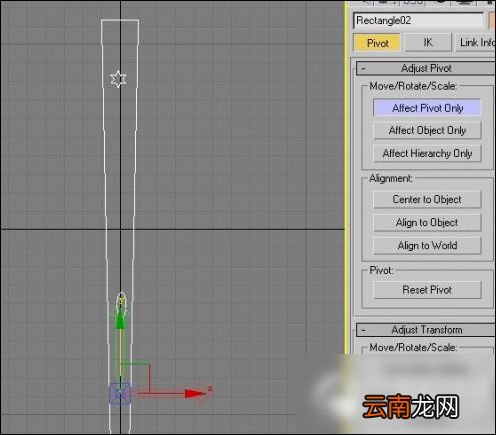
Task: Click Center to Object button
Action: pyautogui.click(x=427, y=199)
